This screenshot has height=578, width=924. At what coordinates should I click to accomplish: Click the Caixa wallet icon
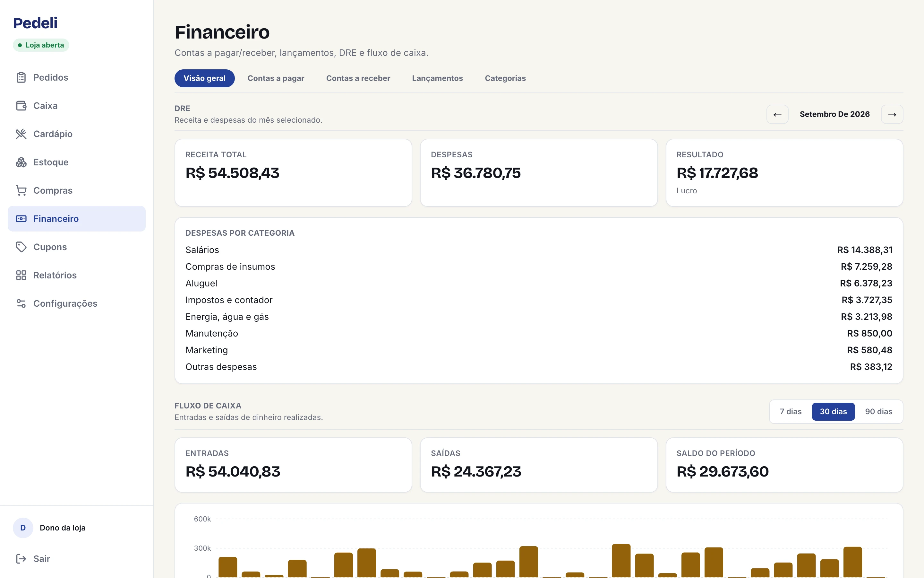[x=21, y=106]
